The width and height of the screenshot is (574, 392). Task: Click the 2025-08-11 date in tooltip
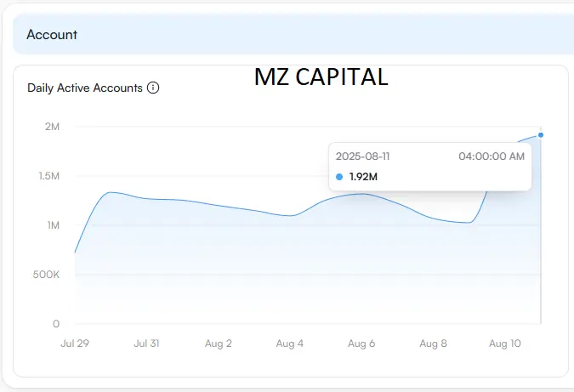pos(362,156)
